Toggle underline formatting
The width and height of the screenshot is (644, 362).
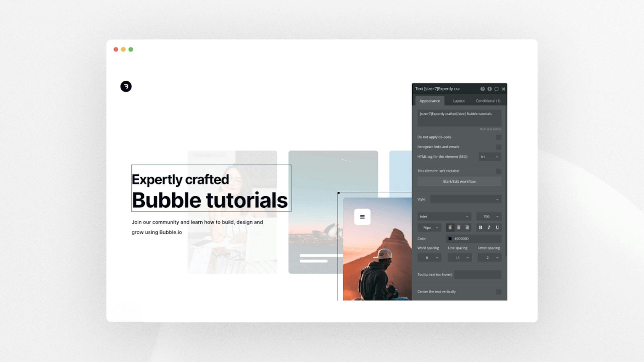[497, 228]
